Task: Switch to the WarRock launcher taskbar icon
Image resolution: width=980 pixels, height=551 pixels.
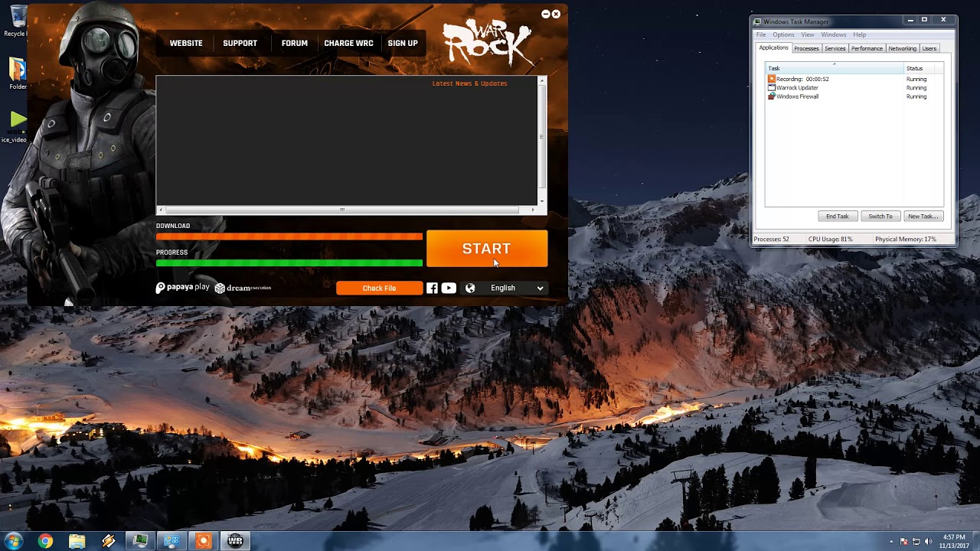Action: pos(235,541)
